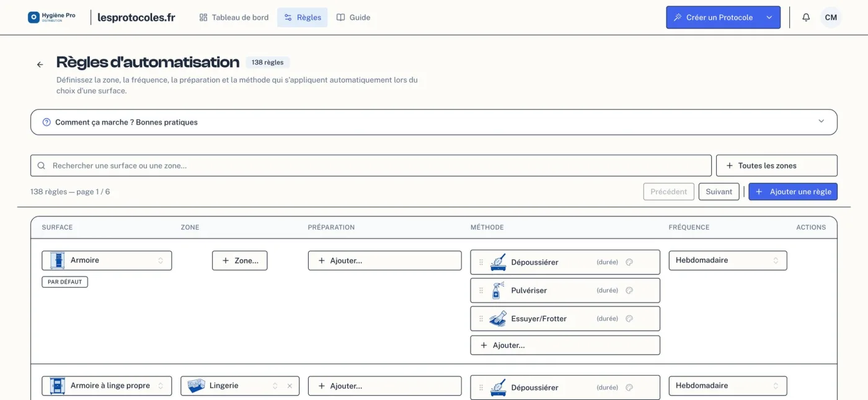
Task: Open Hebdomadaire dropdown for Armoire à linge propre
Action: click(x=728, y=386)
